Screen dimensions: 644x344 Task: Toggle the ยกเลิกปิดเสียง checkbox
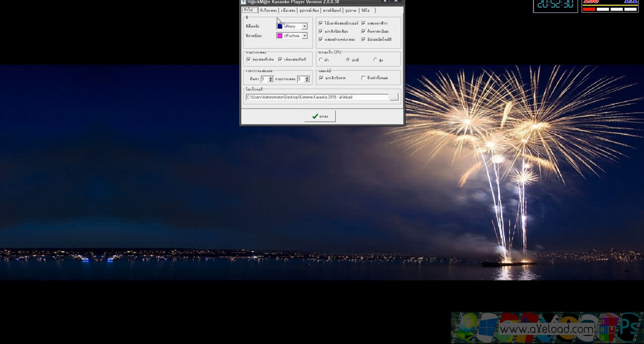tap(320, 31)
